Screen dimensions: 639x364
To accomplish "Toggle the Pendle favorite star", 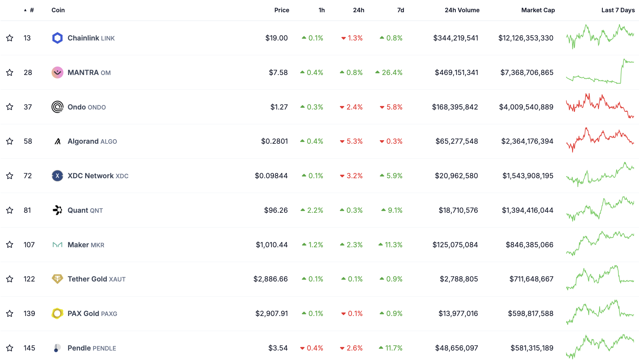I will 10,348.
